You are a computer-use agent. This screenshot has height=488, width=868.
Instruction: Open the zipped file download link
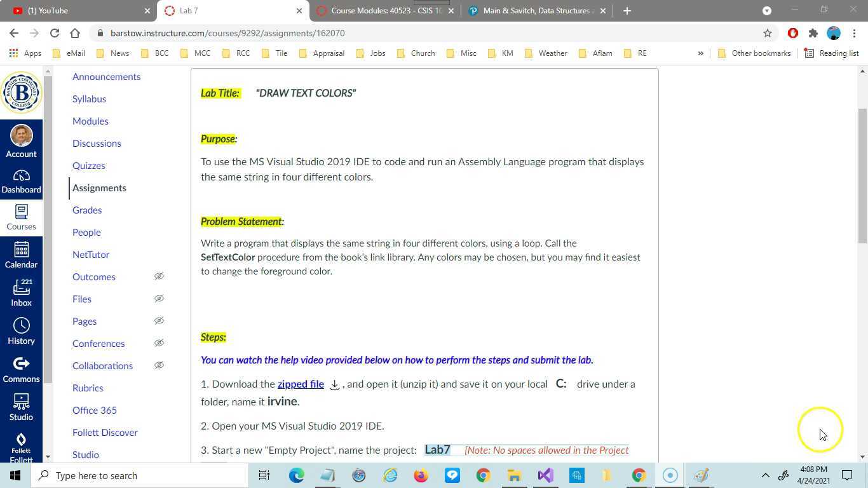pos(300,384)
